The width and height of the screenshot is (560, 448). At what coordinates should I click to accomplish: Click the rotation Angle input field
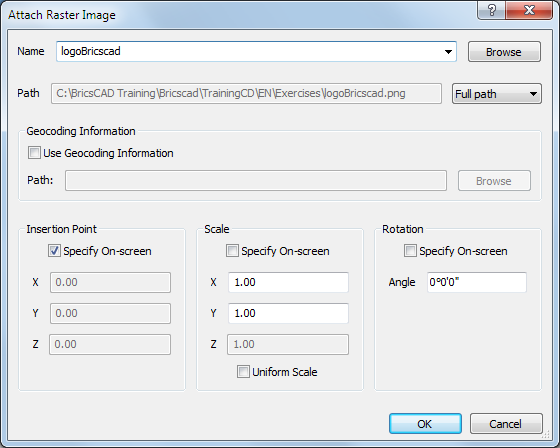click(x=477, y=282)
